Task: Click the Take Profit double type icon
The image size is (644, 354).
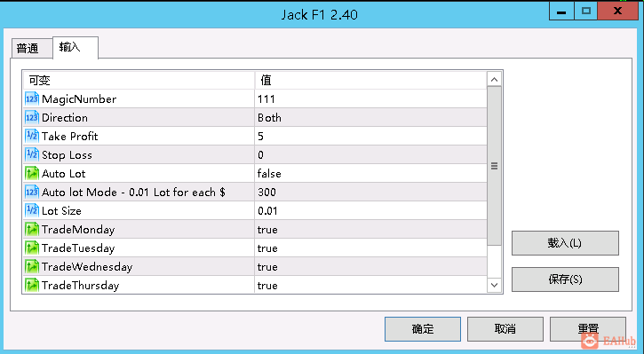Action: pos(32,136)
